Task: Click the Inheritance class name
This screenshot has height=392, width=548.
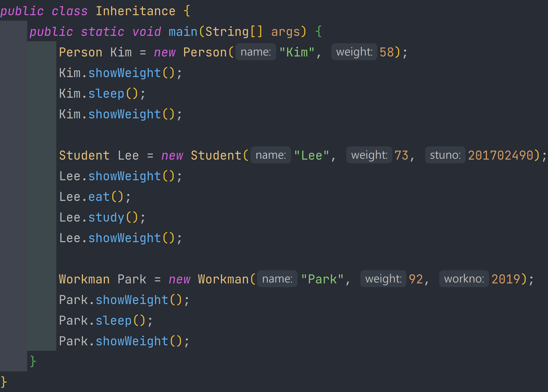Action: click(135, 11)
